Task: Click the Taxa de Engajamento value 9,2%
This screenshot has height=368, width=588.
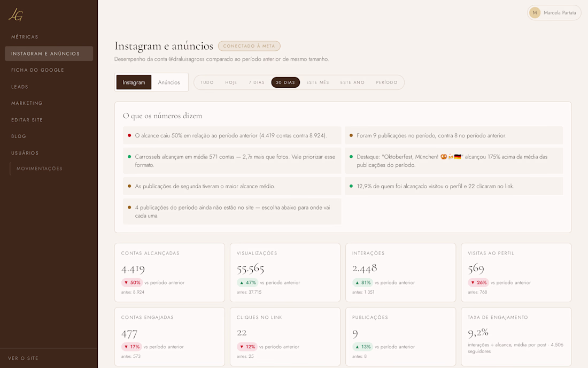Action: click(x=478, y=332)
